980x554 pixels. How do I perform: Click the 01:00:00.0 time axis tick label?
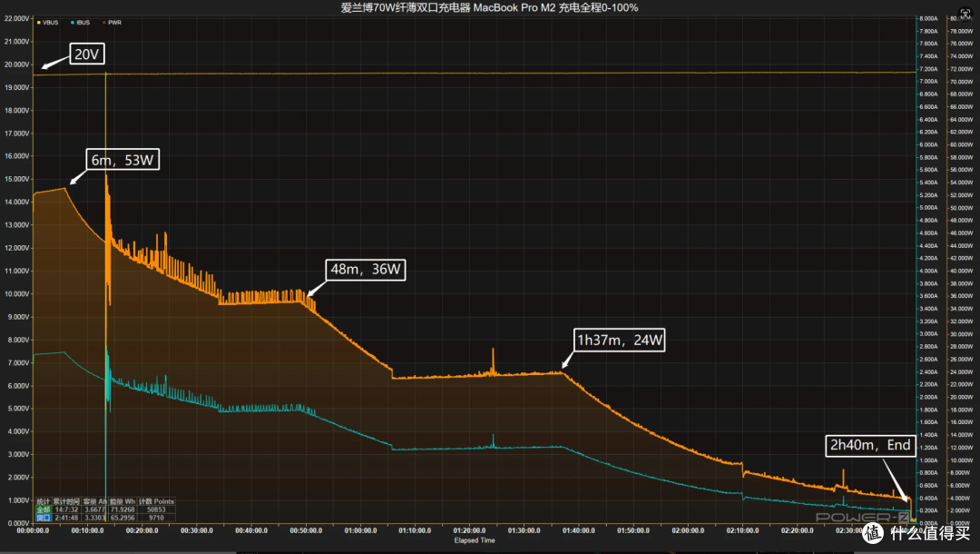360,531
